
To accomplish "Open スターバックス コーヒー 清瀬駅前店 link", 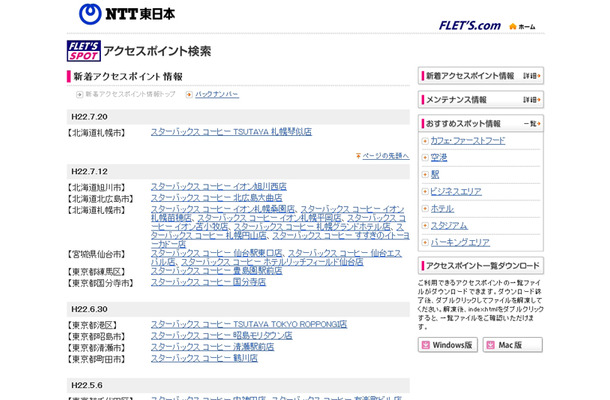I will tap(212, 347).
